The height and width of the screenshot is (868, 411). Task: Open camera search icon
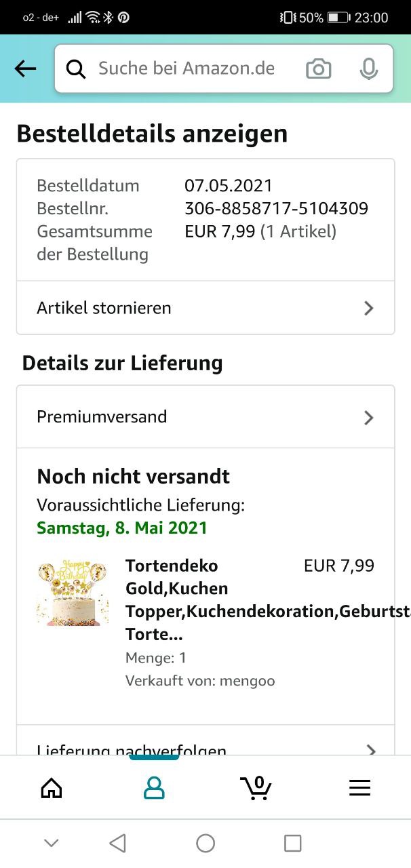[318, 68]
